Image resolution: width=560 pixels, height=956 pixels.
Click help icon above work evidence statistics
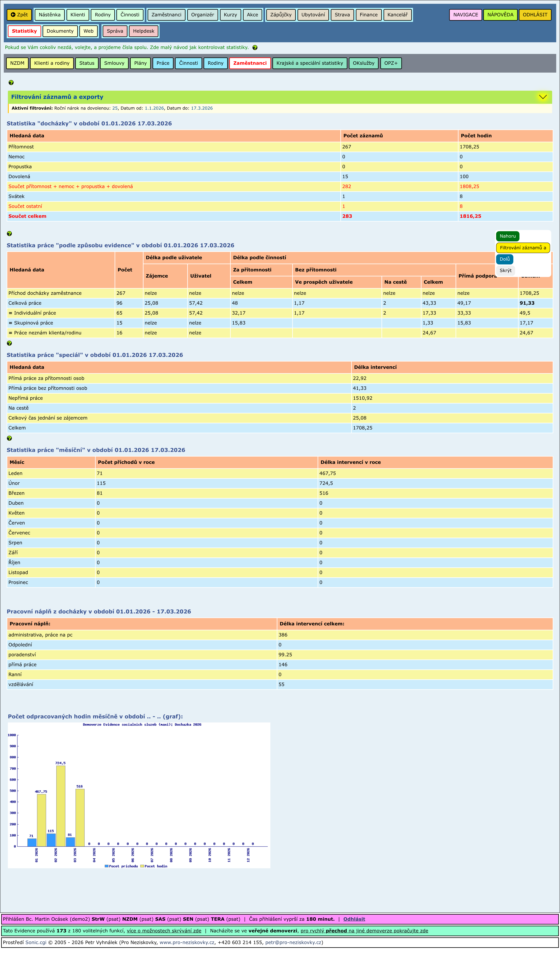[x=9, y=234]
